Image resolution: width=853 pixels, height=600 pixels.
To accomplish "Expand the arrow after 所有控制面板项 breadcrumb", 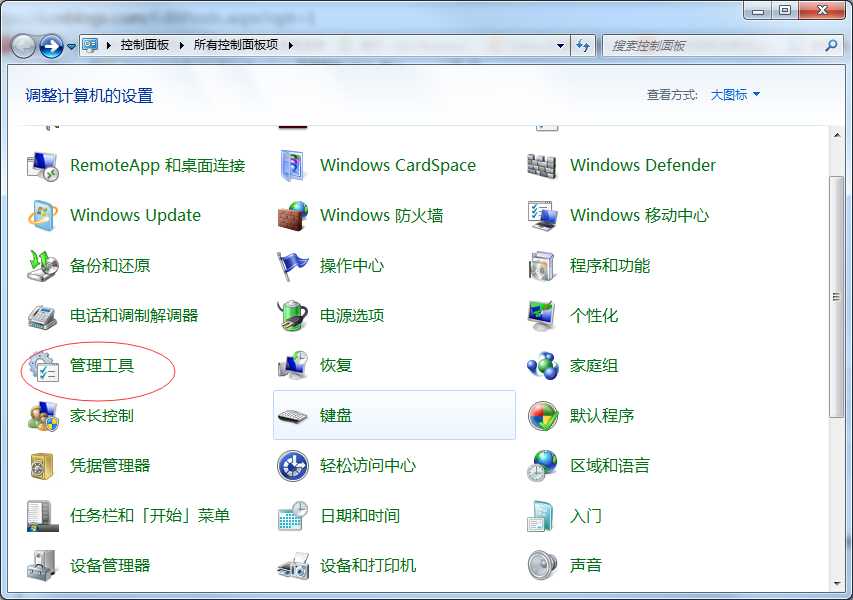I will 291,46.
